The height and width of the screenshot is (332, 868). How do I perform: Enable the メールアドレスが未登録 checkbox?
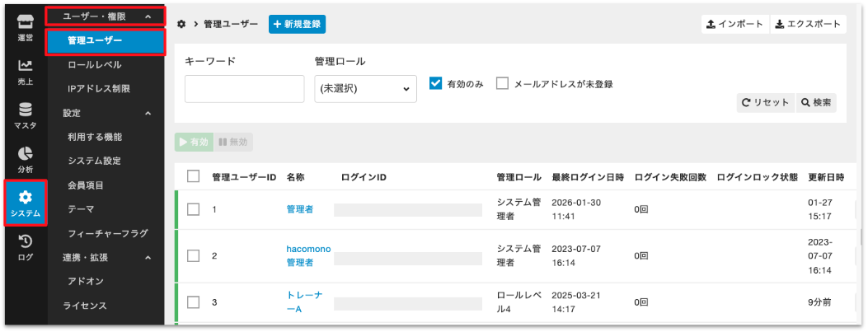pos(502,84)
